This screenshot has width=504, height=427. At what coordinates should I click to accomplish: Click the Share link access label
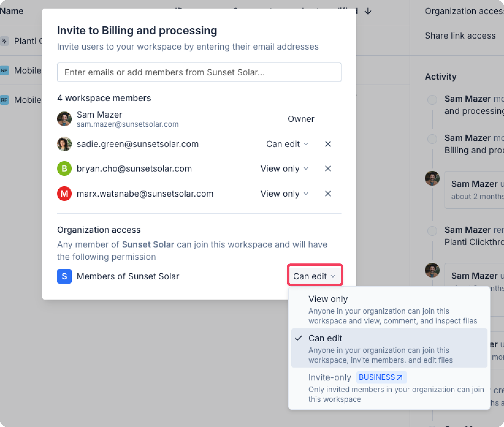[460, 36]
